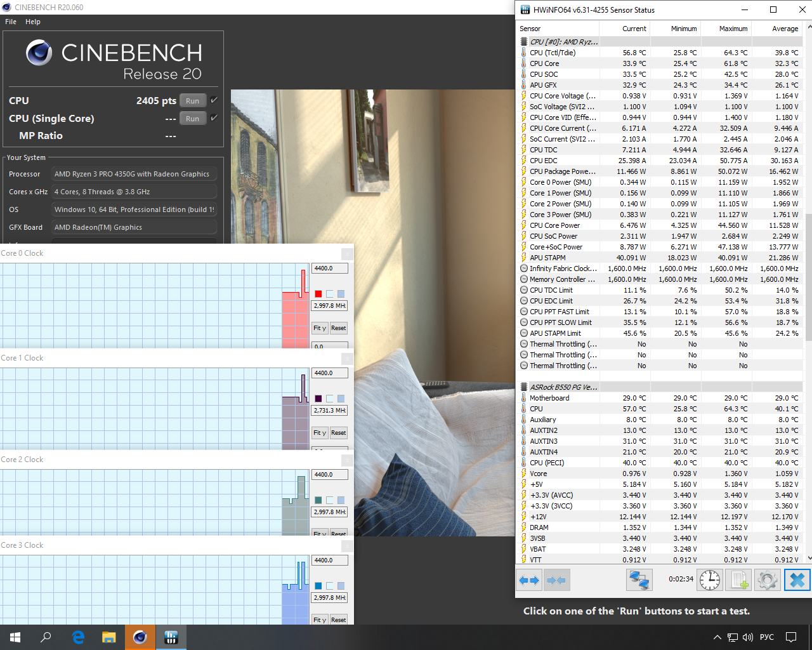Click the lightning icon beside Vcore row
This screenshot has height=650, width=812.
pyautogui.click(x=524, y=474)
